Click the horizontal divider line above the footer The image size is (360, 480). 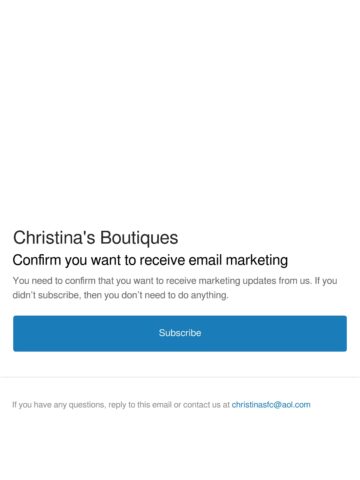click(180, 377)
